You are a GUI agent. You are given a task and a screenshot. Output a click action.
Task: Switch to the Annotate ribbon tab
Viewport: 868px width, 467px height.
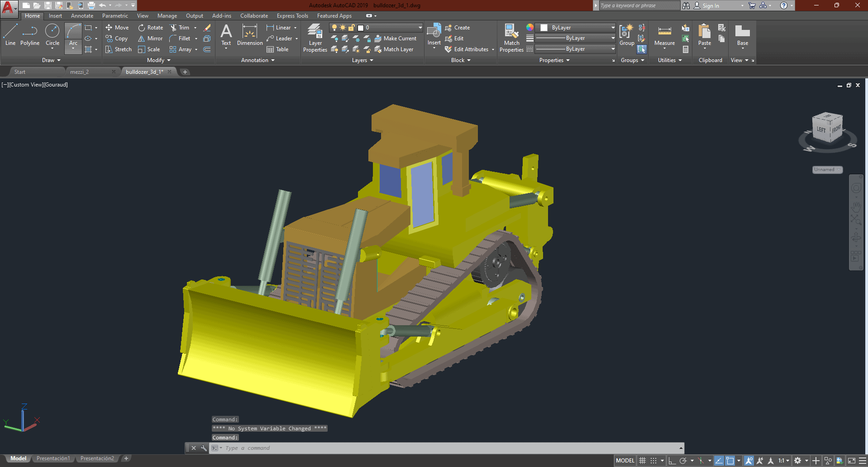point(82,16)
